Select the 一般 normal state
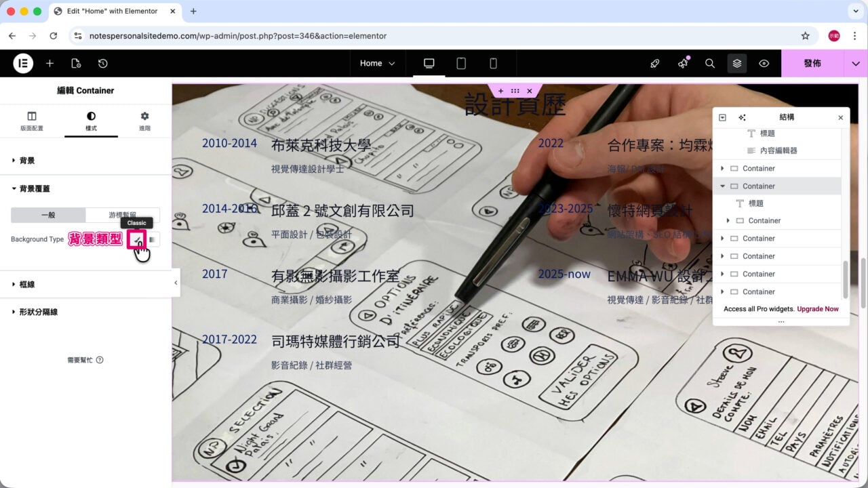The height and width of the screenshot is (488, 868). 48,215
